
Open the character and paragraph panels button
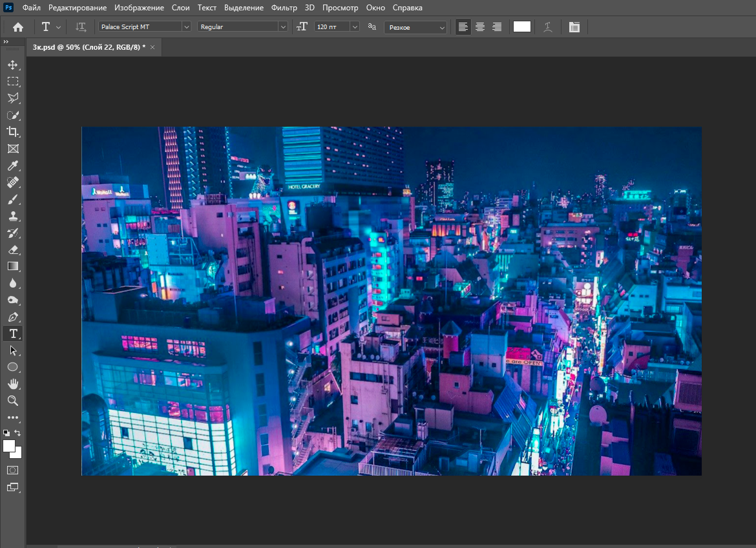[574, 27]
